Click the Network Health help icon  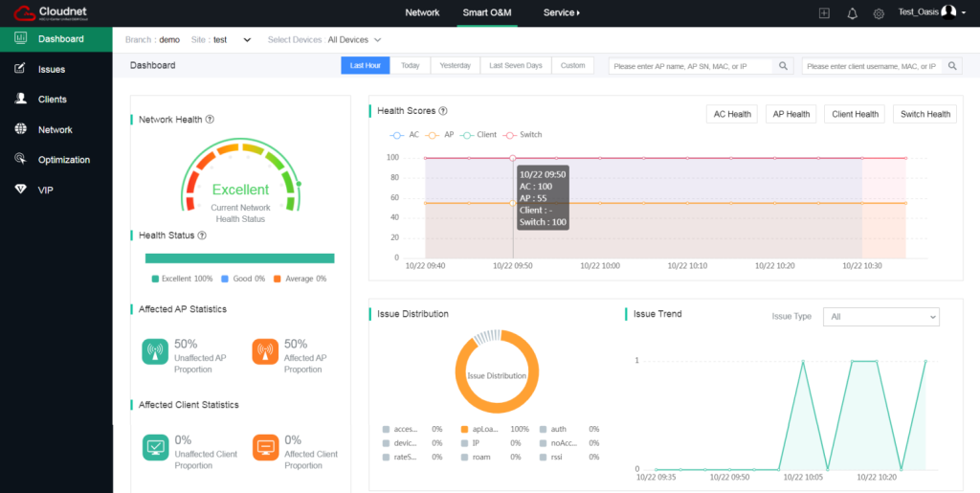[210, 120]
